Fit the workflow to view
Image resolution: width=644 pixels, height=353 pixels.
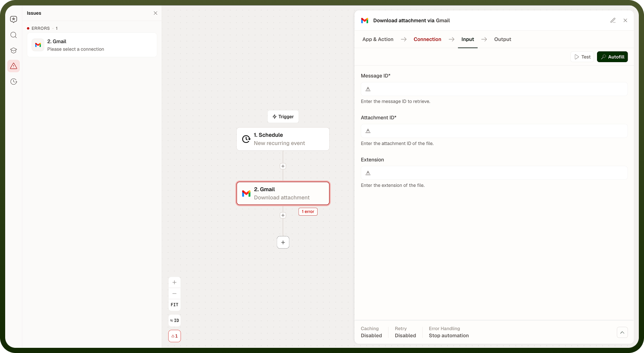click(x=175, y=305)
